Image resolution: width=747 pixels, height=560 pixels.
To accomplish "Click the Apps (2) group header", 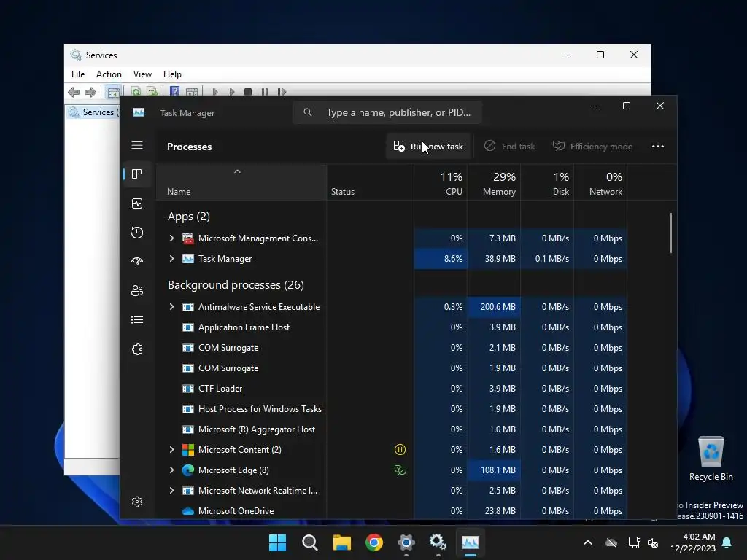I will pos(189,217).
